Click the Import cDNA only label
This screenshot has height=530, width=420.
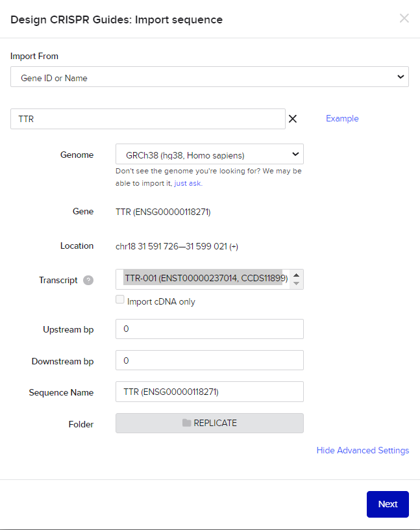(161, 301)
